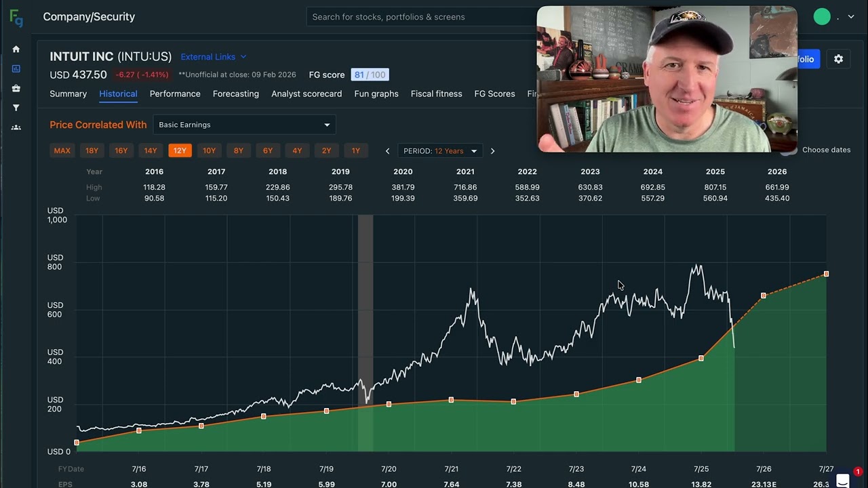Viewport: 868px width, 488px height.
Task: Click the Company/Security page title
Action: (x=89, y=17)
